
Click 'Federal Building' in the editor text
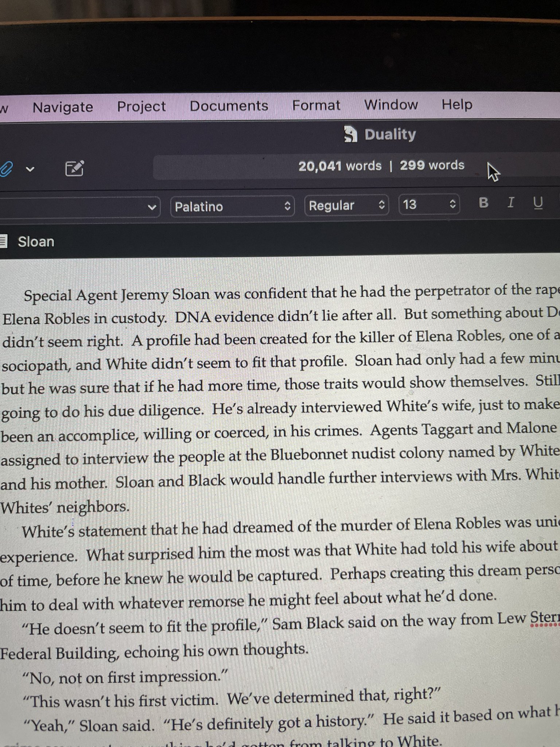tap(59, 653)
